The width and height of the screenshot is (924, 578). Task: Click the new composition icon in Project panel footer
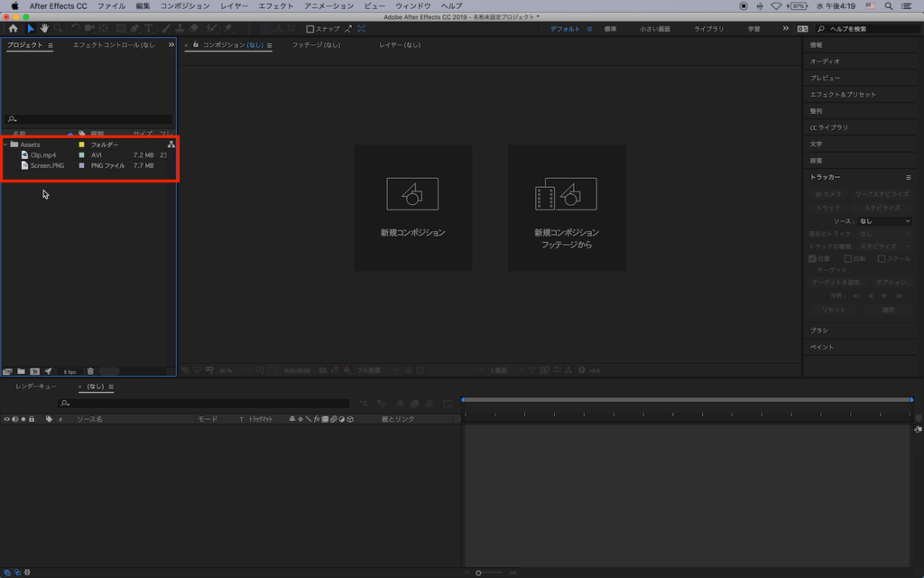pos(34,371)
